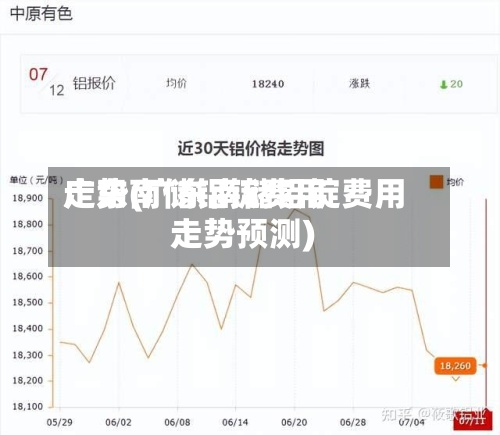Click the red 07 month number

(38, 74)
